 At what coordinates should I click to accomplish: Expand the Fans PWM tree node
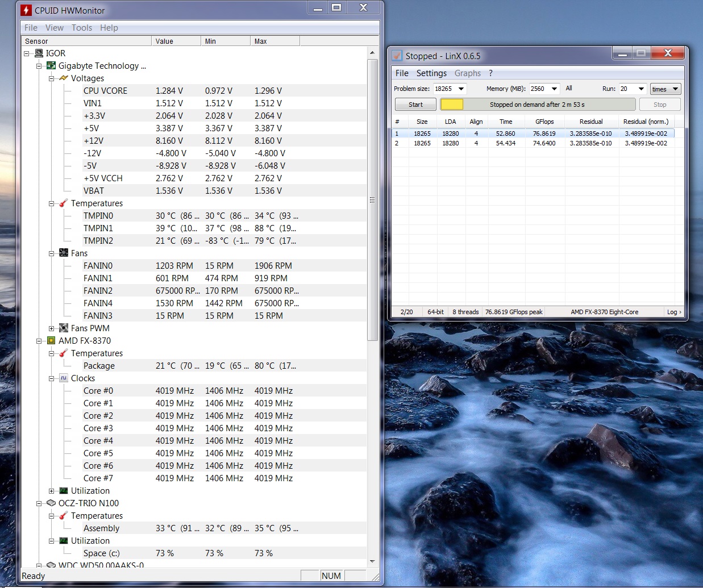[51, 328]
